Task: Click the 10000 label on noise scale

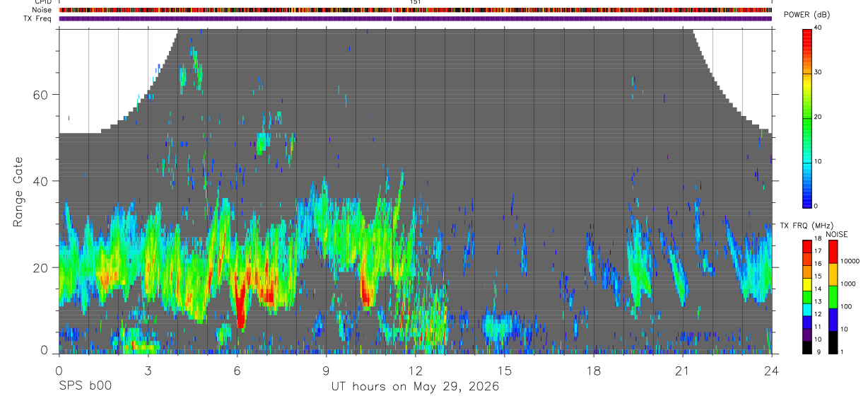Action: (852, 261)
